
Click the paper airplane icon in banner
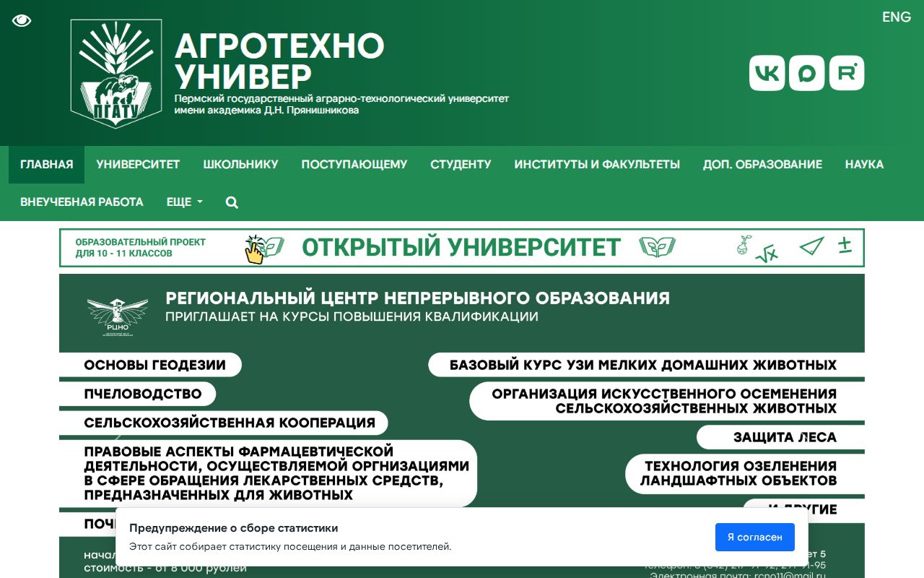pyautogui.click(x=811, y=246)
